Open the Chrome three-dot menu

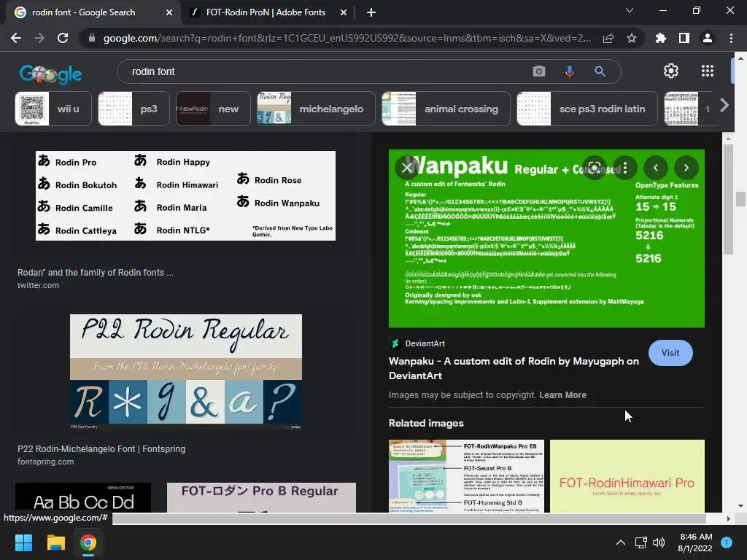click(731, 38)
